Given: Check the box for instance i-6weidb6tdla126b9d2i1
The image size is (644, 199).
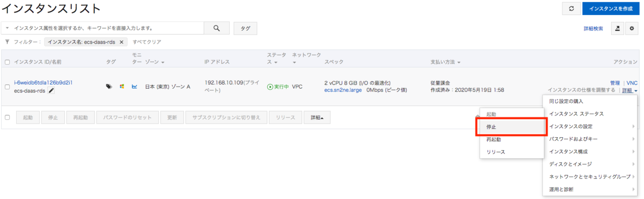Looking at the screenshot, I should click(8, 86).
